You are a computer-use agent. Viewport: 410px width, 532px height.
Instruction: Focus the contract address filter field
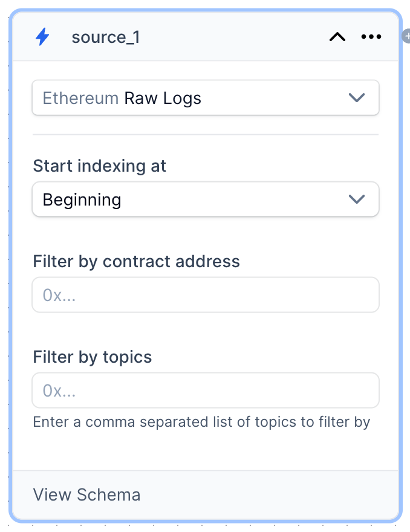click(206, 295)
